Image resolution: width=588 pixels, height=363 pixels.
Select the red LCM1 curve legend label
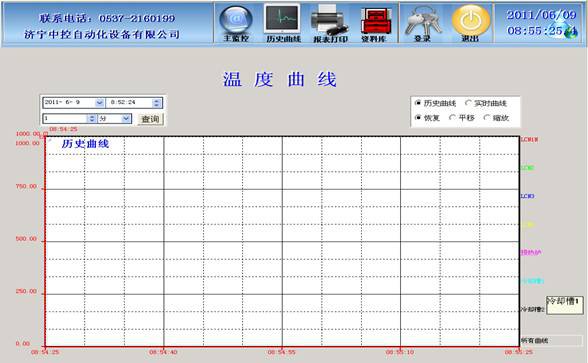point(529,140)
